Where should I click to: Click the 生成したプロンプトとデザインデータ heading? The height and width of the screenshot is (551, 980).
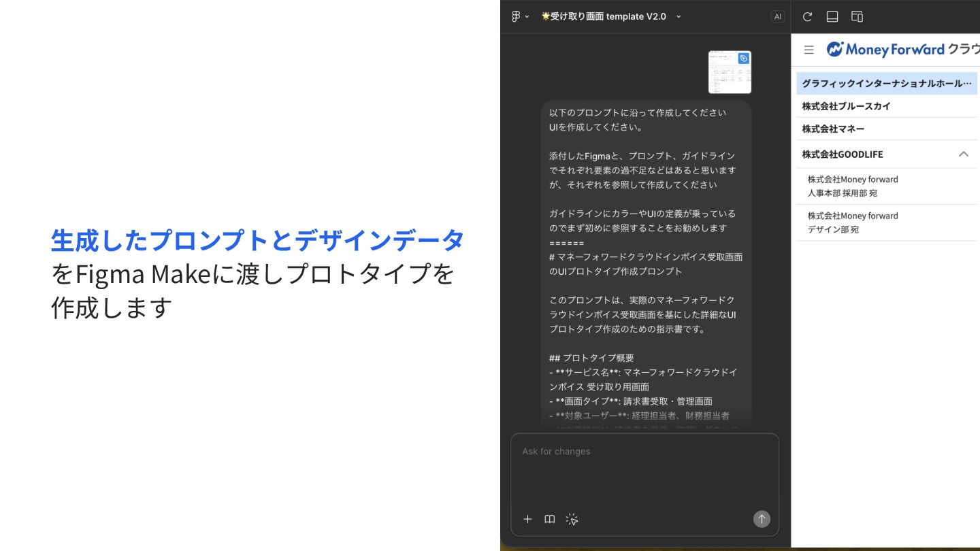[x=258, y=239]
